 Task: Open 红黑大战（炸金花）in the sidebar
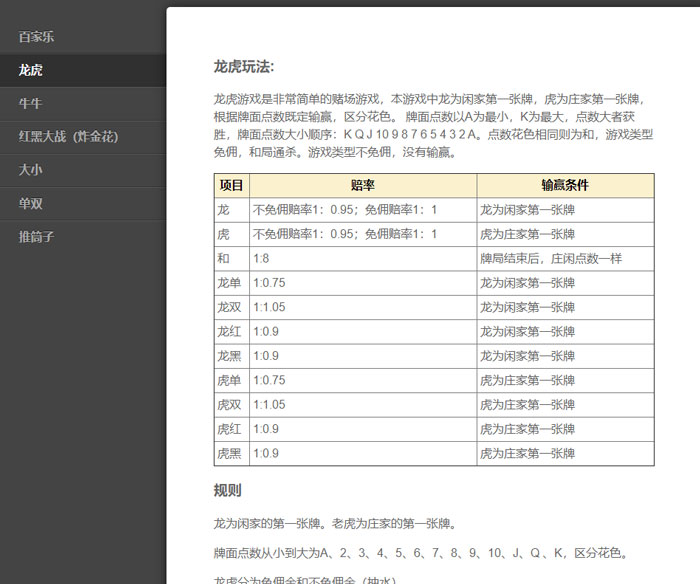pos(68,137)
